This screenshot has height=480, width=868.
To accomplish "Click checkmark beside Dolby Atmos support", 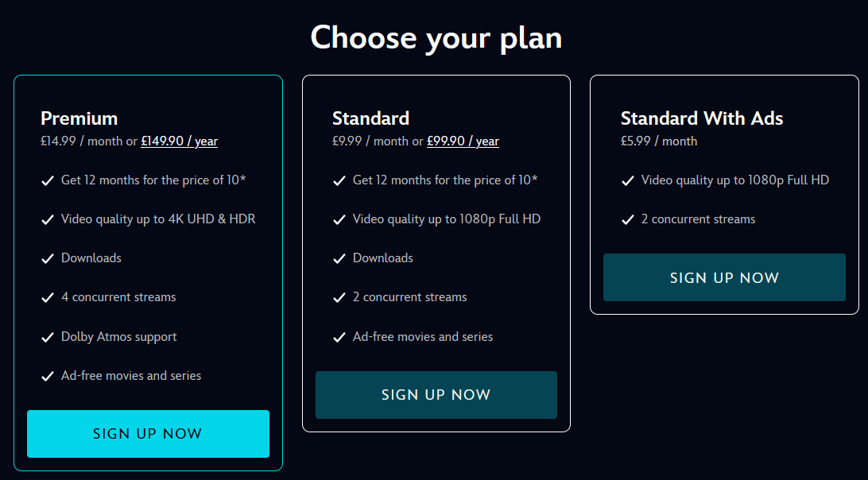I will point(47,337).
